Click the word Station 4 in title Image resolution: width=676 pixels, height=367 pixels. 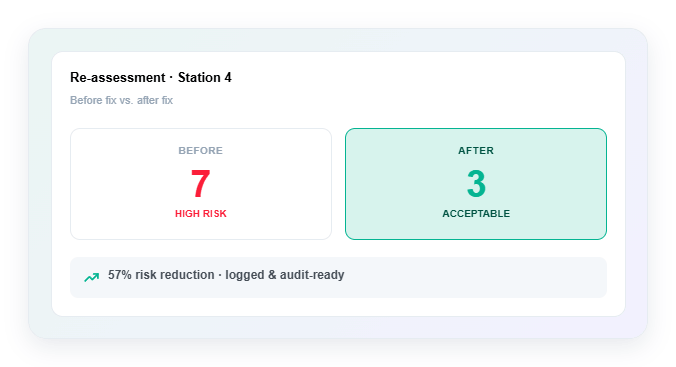click(205, 78)
